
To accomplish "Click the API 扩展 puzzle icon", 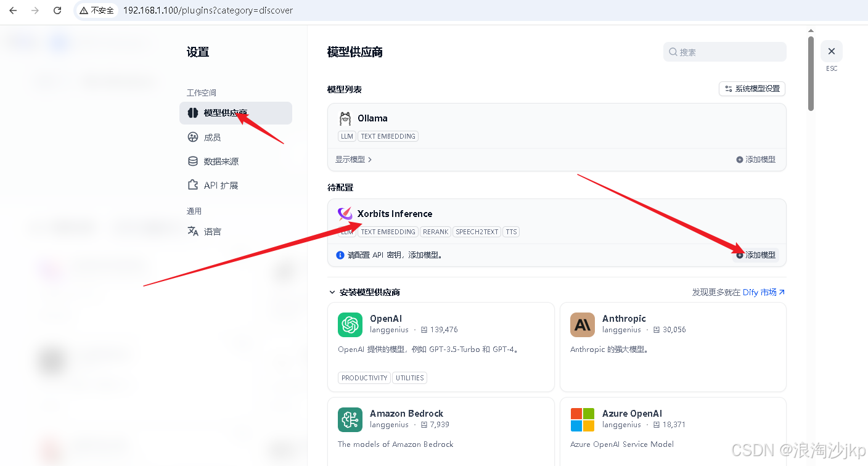I will point(193,186).
